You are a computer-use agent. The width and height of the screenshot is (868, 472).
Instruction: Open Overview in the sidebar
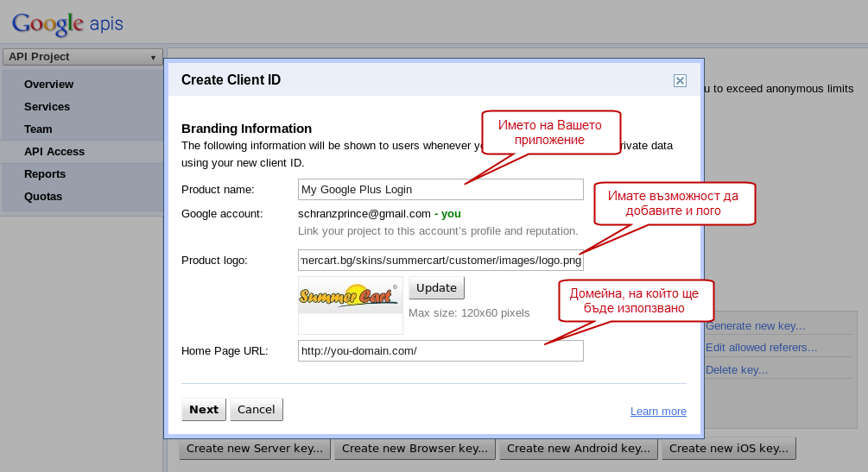[48, 85]
